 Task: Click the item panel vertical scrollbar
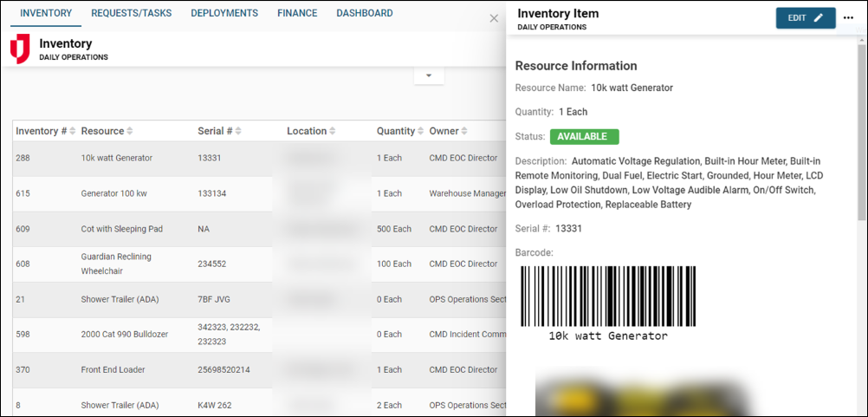(x=860, y=130)
